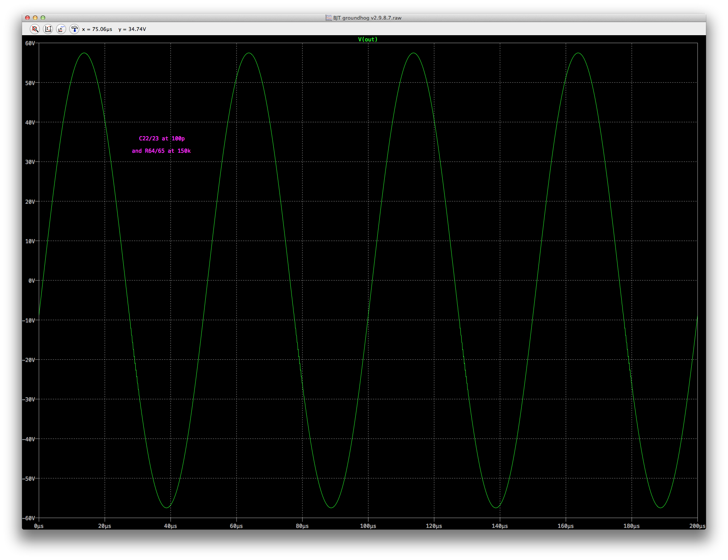Click the x = 75.06µs cursor readout

(x=97, y=29)
